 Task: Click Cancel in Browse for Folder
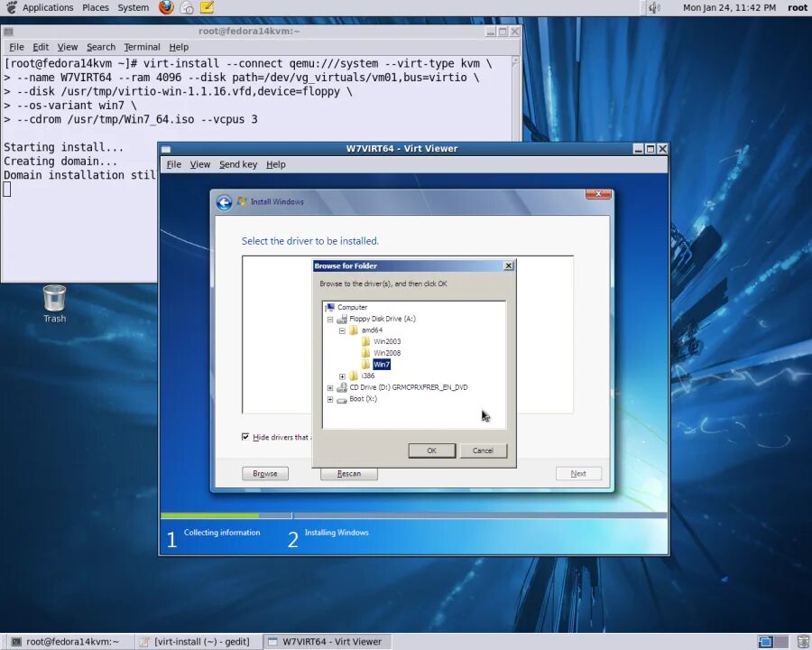[483, 450]
